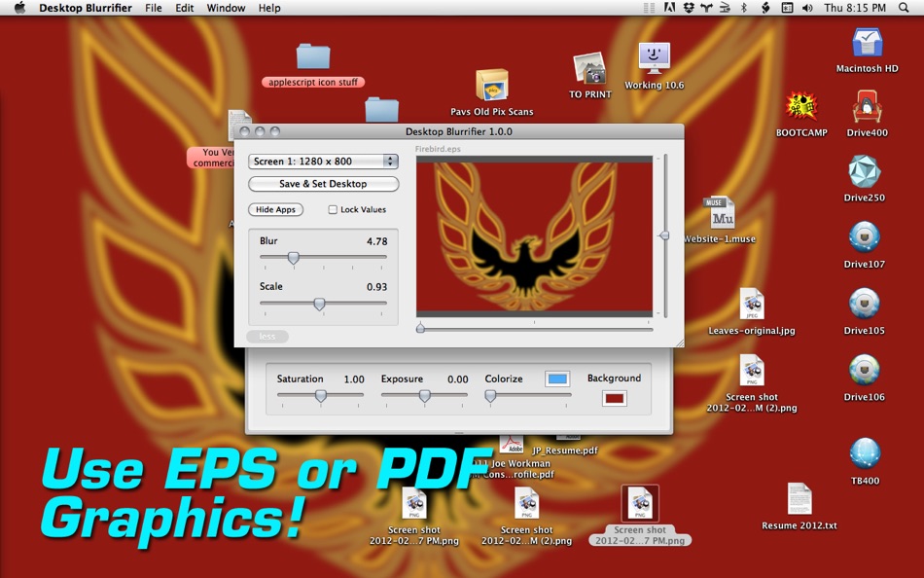The width and height of the screenshot is (924, 578).
Task: Click the Firebird.eps filename label
Action: [x=438, y=149]
